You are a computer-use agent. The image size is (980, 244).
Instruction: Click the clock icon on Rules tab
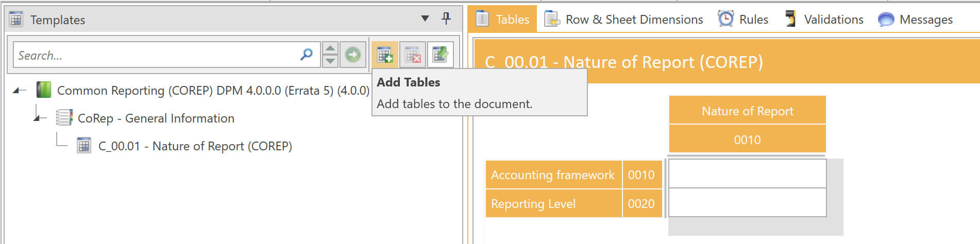click(x=726, y=19)
